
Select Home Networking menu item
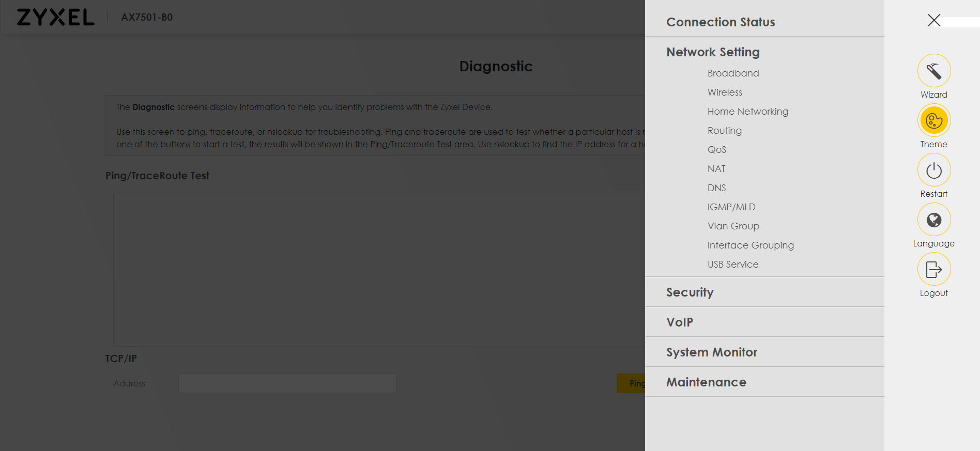point(747,112)
